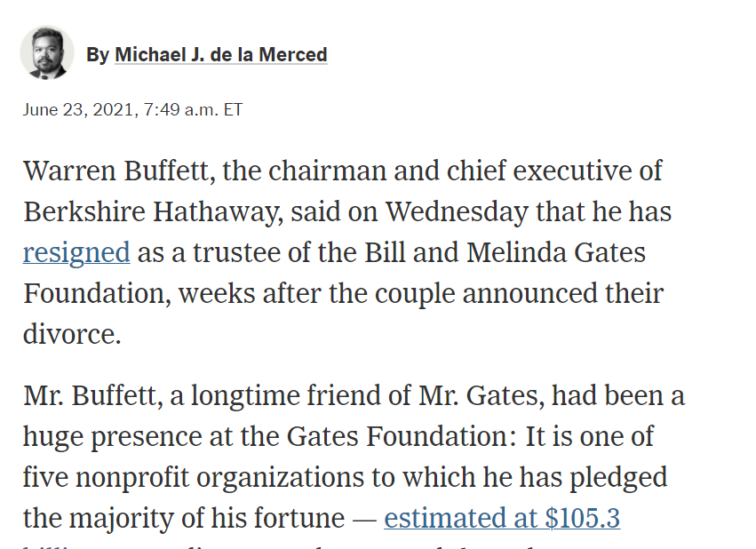Click the word "divorce" ending first paragraph
The height and width of the screenshot is (549, 756).
click(x=68, y=334)
